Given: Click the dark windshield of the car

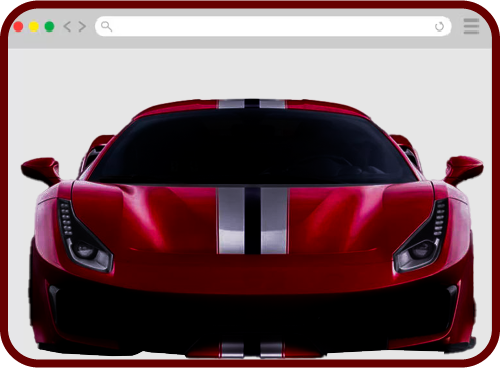Looking at the screenshot, I should tap(252, 147).
